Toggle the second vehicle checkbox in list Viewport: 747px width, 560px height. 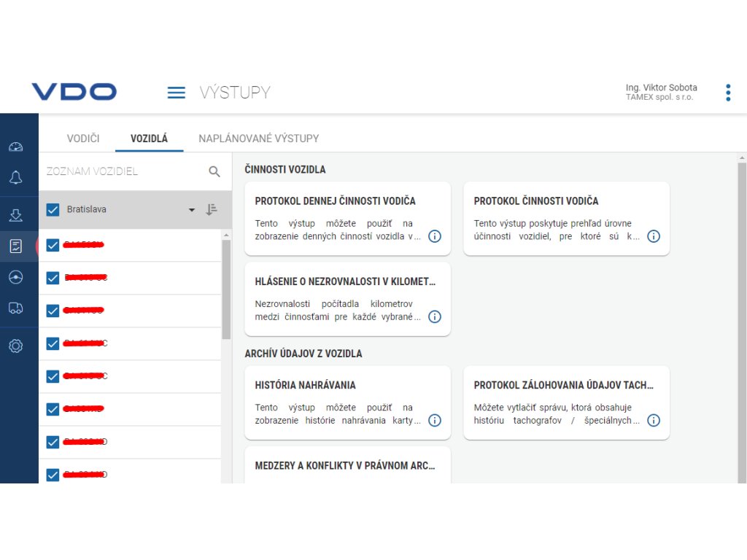(53, 278)
